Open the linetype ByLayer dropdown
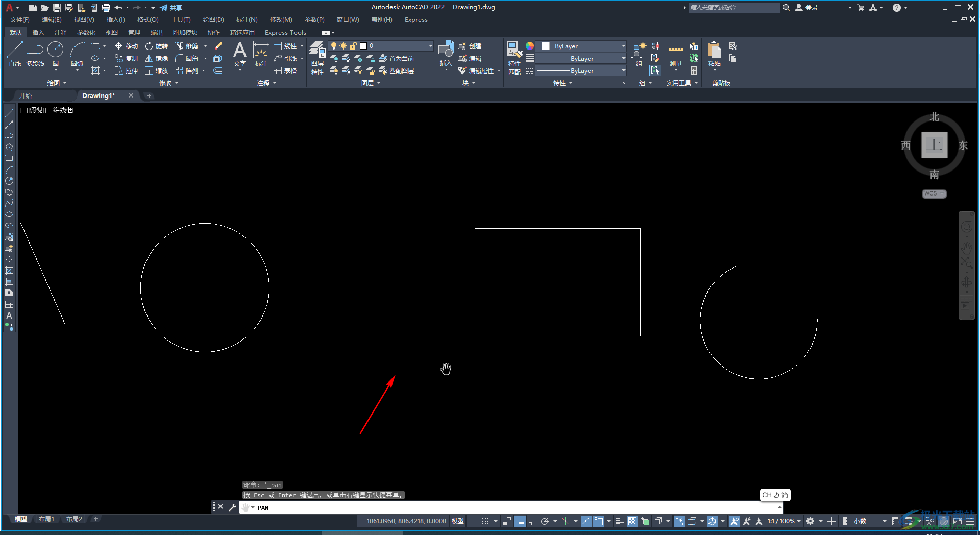 point(581,70)
